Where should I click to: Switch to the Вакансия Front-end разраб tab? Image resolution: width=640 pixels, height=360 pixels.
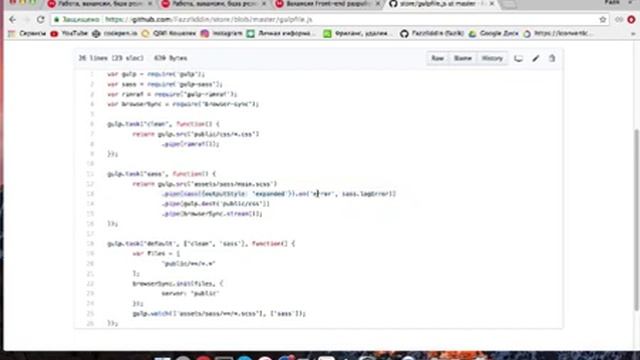click(x=327, y=4)
